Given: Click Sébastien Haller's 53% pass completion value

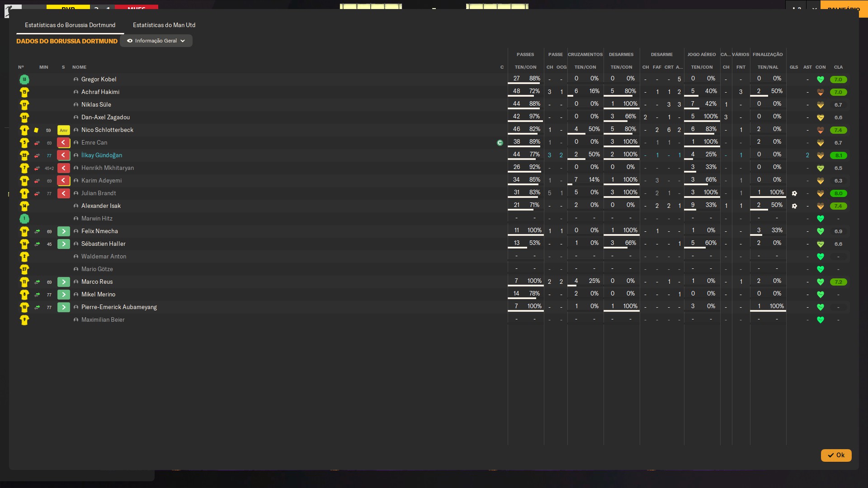Looking at the screenshot, I should coord(534,243).
